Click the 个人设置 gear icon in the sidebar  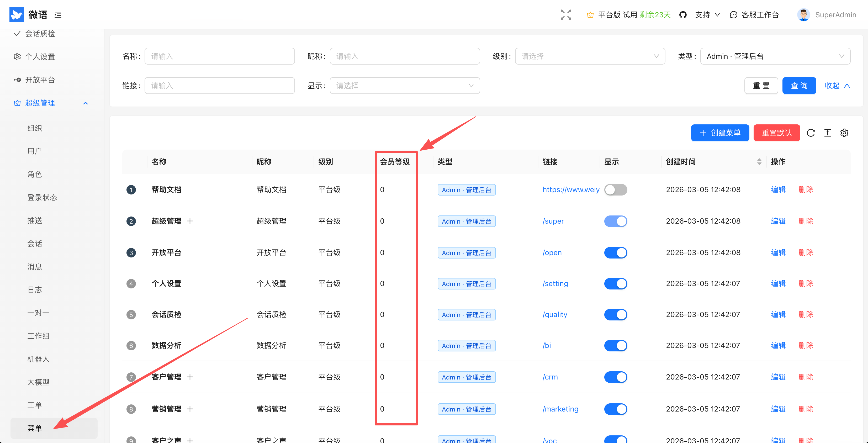click(17, 57)
